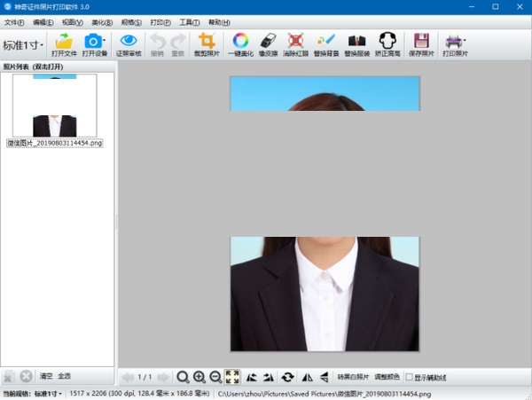
Task: Click the 消除红眼 red-eye removal icon
Action: (x=295, y=42)
